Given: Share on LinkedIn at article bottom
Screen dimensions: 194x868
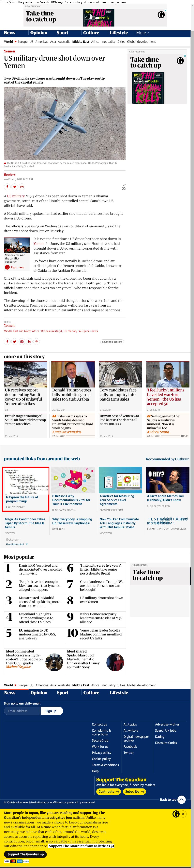Looking at the screenshot, I should [x=29, y=341].
